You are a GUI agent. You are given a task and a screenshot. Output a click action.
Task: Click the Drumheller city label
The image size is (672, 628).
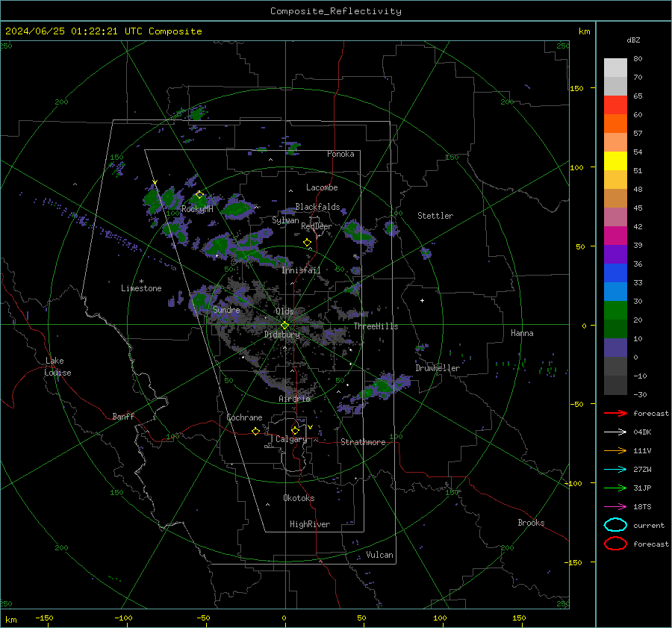[x=438, y=368]
